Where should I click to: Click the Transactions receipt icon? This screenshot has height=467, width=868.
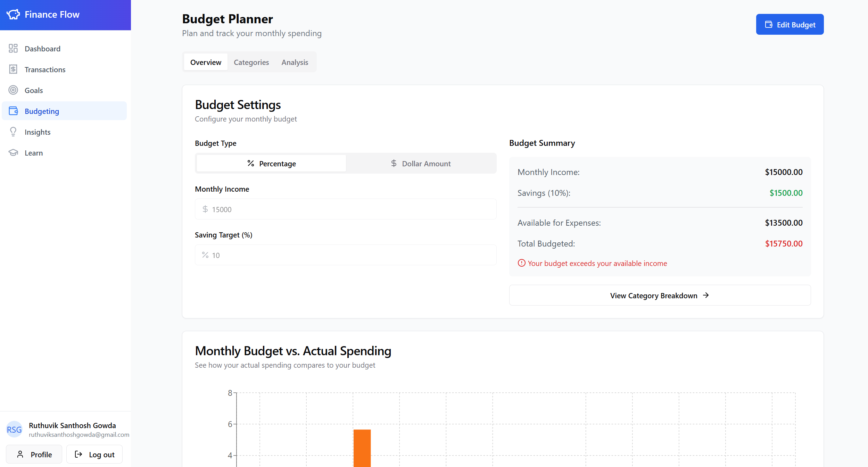coord(13,69)
